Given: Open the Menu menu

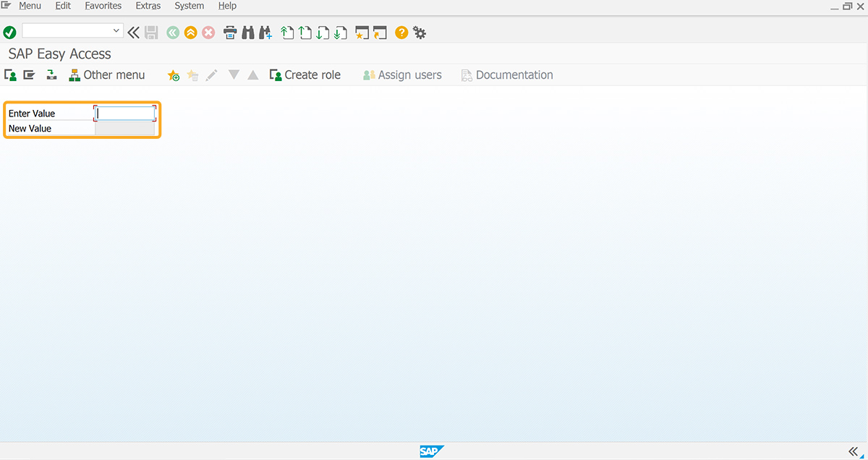Looking at the screenshot, I should pyautogui.click(x=30, y=6).
